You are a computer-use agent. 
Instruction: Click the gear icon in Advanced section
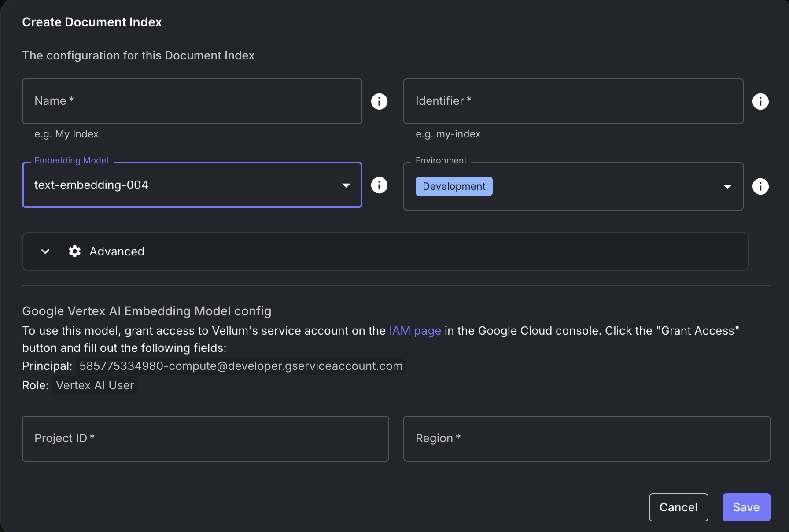75,251
